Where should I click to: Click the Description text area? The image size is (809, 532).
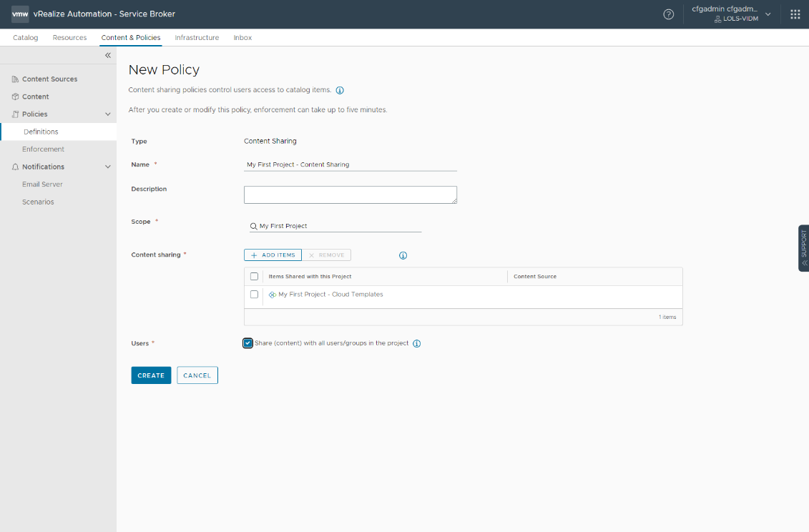point(350,195)
